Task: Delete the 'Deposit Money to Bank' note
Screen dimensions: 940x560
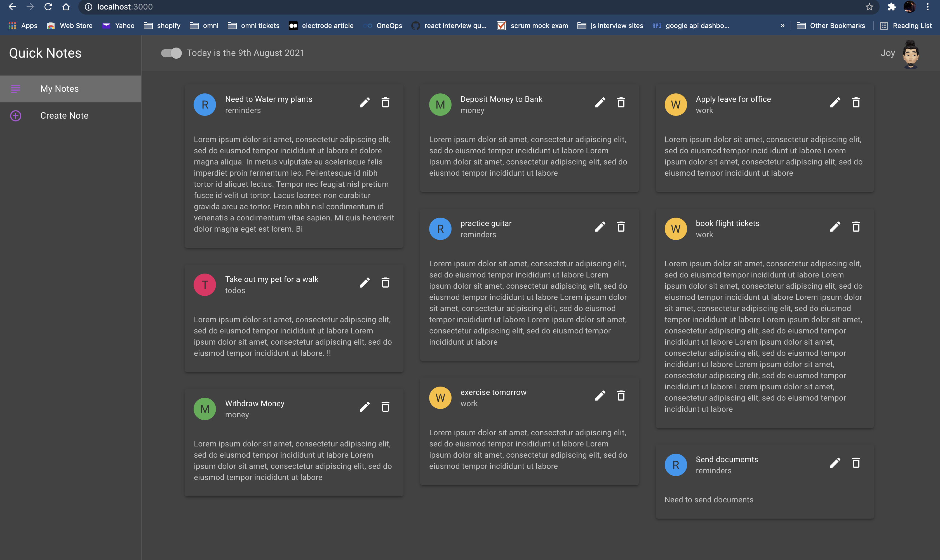Action: point(621,103)
